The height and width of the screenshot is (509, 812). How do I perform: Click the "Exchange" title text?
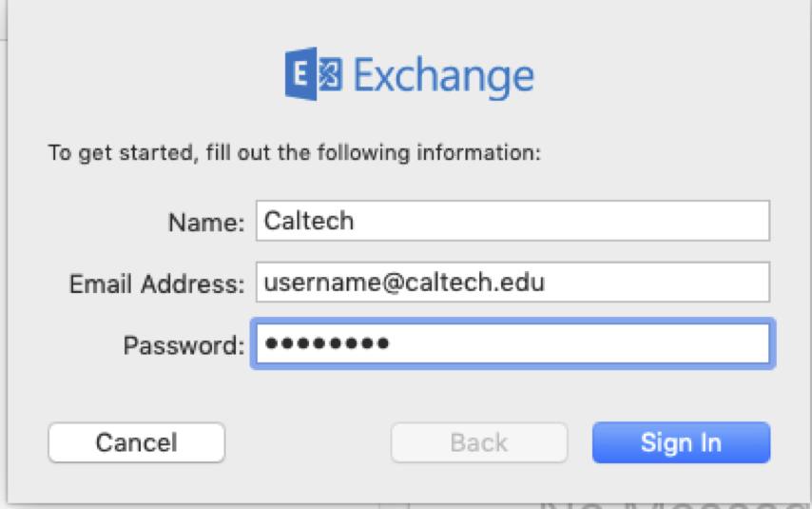[444, 76]
